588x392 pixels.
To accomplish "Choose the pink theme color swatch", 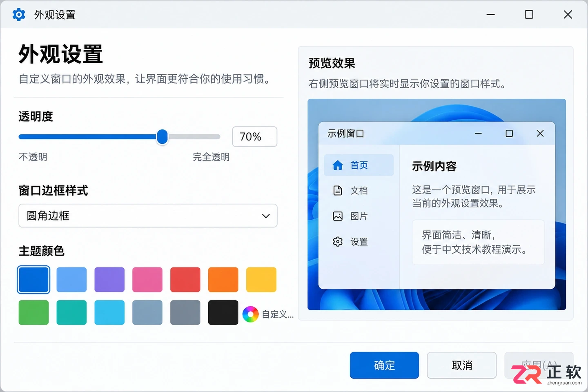I will [x=147, y=280].
